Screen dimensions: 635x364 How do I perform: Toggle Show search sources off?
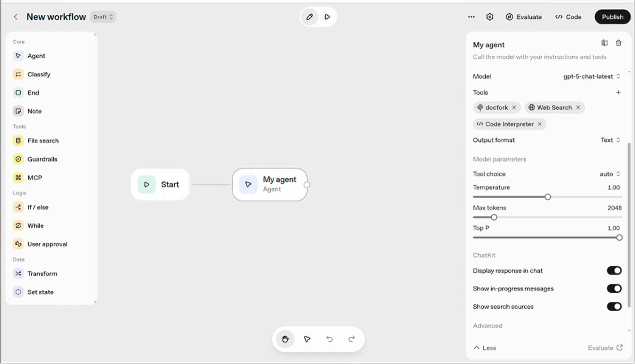click(x=614, y=307)
